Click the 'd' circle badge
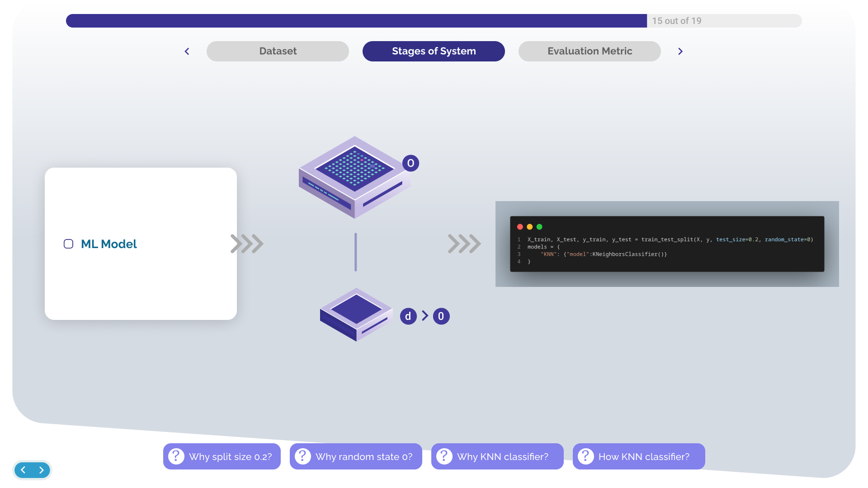The height and width of the screenshot is (488, 868). coord(408,316)
